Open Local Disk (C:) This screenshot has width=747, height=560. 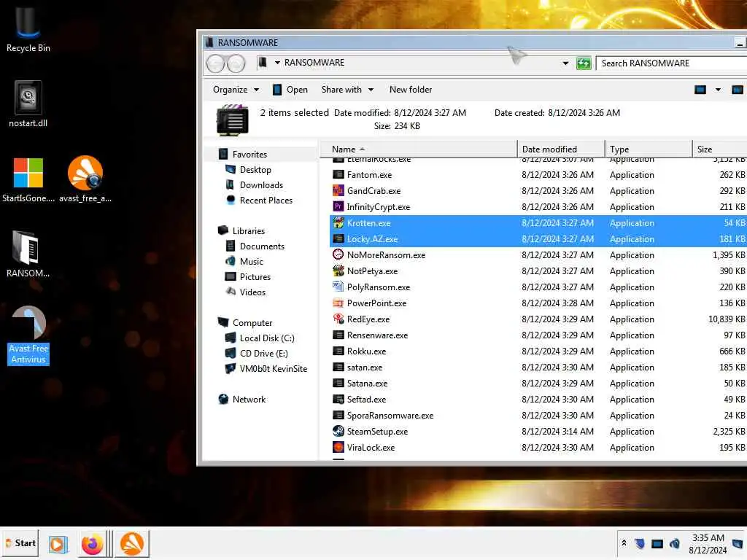pyautogui.click(x=260, y=338)
